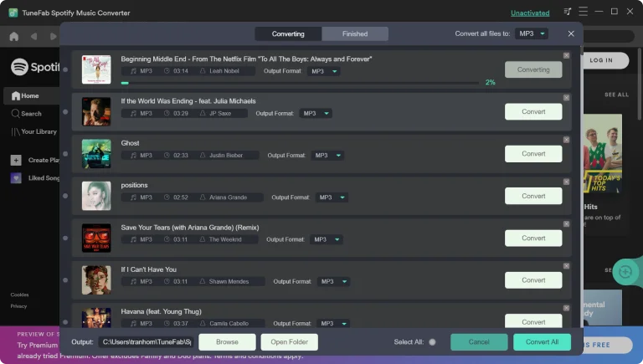Click the Home icon in top navigation bar
This screenshot has width=643, height=364.
pos(13,36)
